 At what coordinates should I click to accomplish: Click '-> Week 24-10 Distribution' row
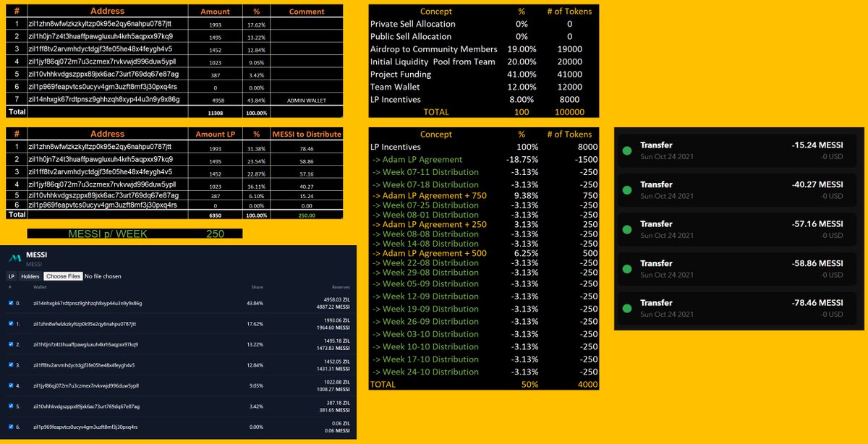tap(425, 372)
